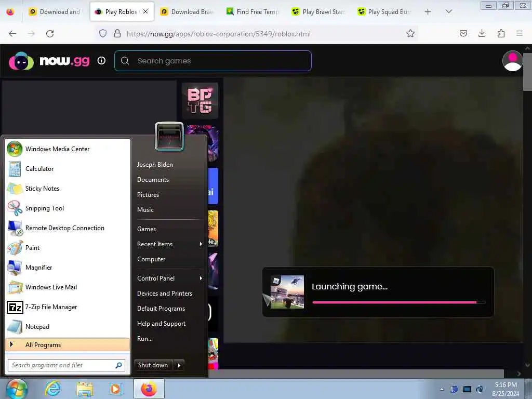
Task: Click the now.gg info icon
Action: point(101,61)
